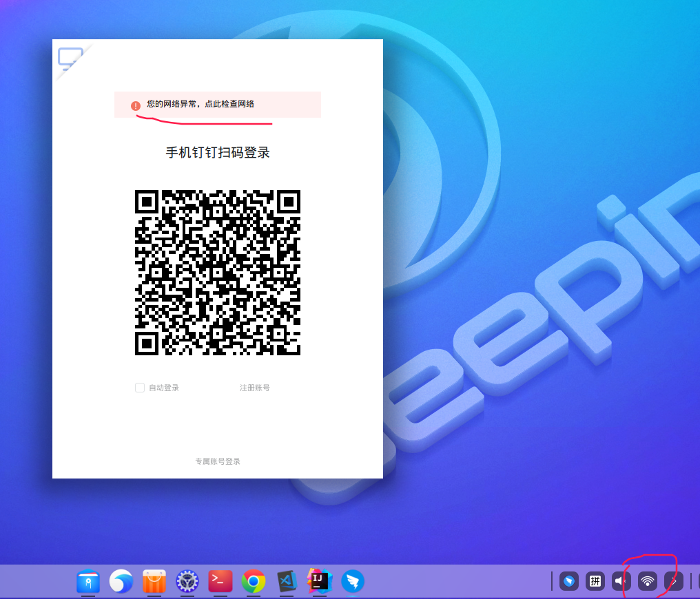Screen dimensions: 700x599
Task: Open the file manager in dock
Action: pyautogui.click(x=88, y=581)
